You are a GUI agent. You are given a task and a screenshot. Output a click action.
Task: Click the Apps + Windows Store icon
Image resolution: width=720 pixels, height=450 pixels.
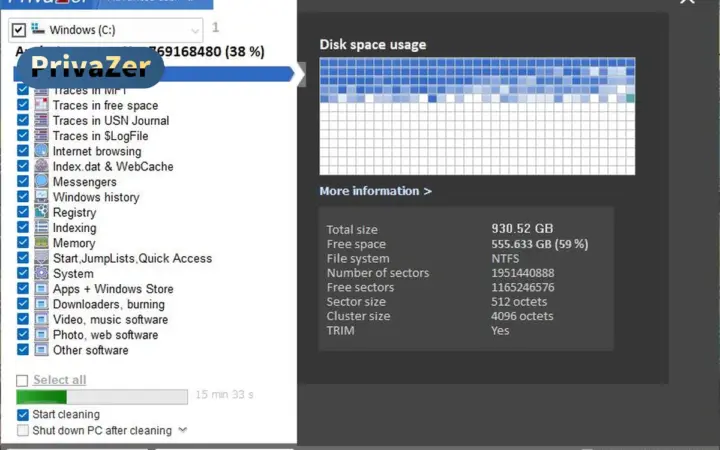point(41,288)
